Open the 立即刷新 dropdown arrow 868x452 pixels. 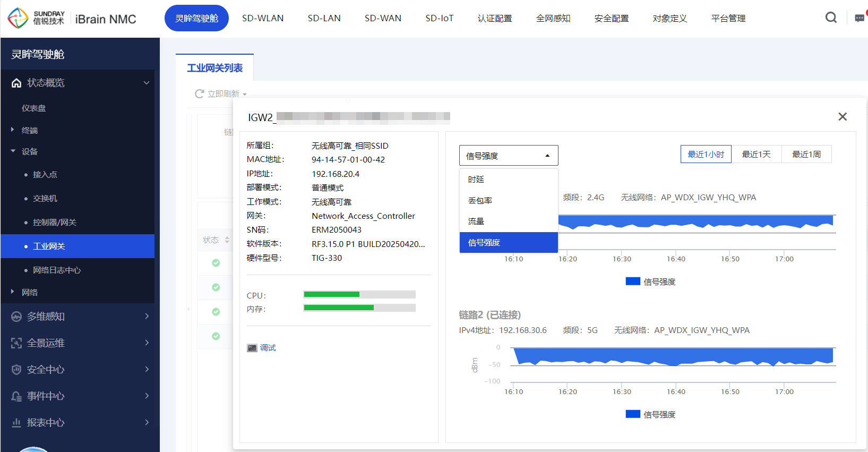click(x=245, y=95)
